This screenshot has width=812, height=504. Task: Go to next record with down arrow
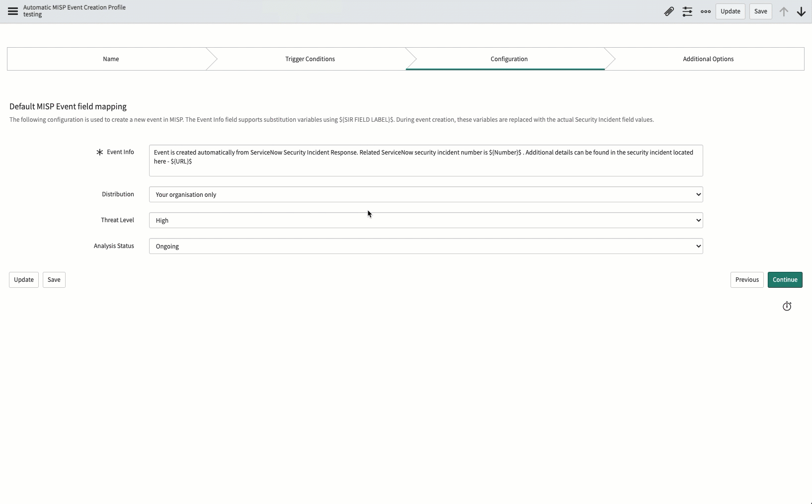801,11
